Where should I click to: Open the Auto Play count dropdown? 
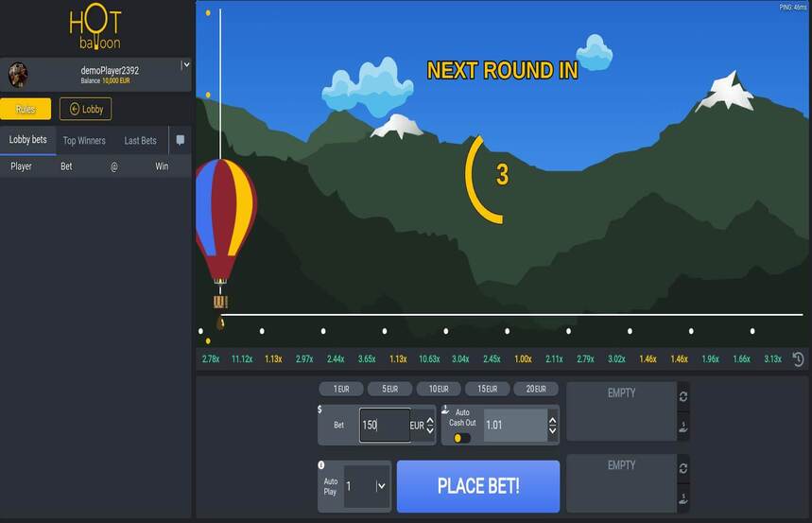click(381, 486)
